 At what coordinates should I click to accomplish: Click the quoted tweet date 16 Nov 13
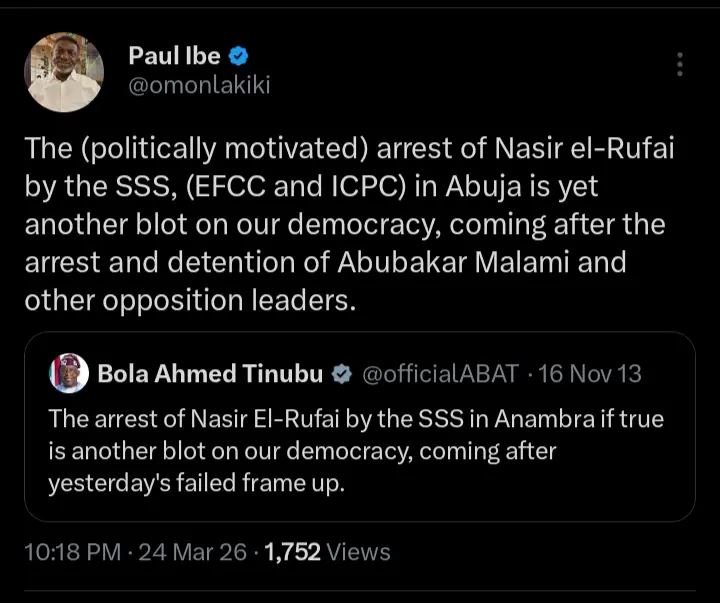point(591,374)
